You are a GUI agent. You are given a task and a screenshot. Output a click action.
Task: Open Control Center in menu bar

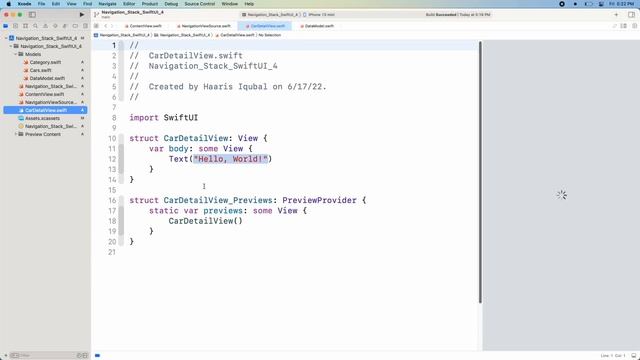click(601, 4)
